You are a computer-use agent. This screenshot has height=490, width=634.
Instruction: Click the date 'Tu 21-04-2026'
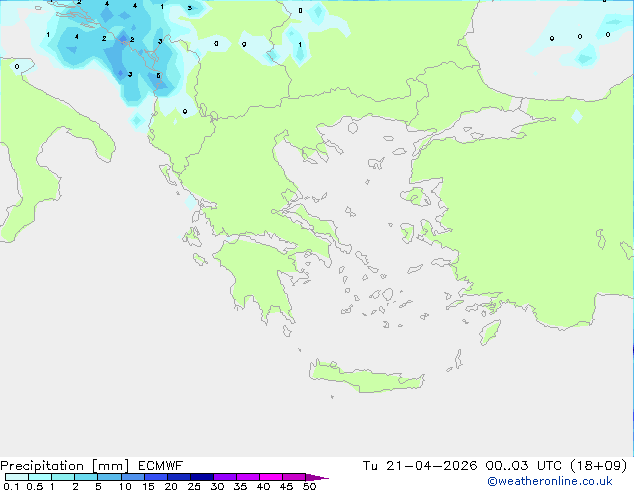[x=420, y=466]
